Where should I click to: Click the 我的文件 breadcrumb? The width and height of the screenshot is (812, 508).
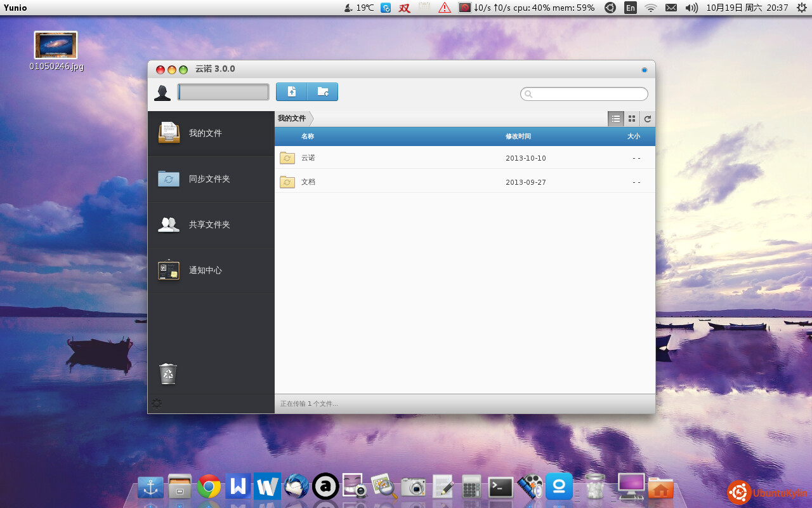(x=292, y=119)
